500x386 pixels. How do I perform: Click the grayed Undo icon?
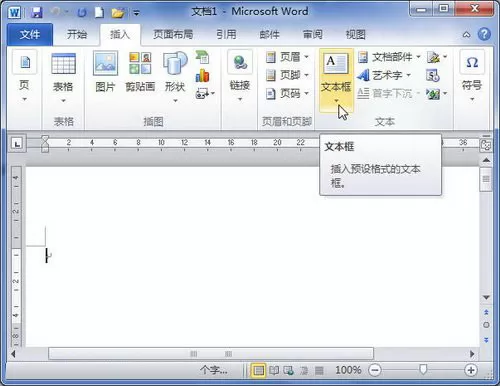55,12
